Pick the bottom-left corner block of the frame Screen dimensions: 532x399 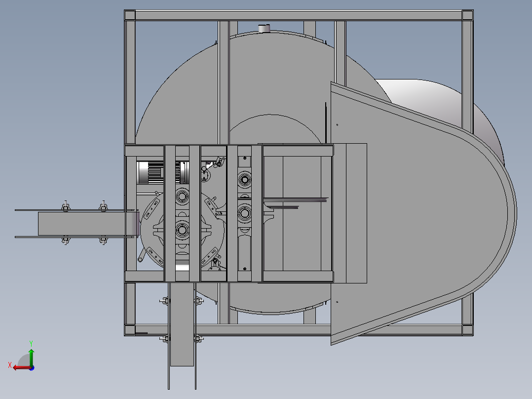(130, 330)
